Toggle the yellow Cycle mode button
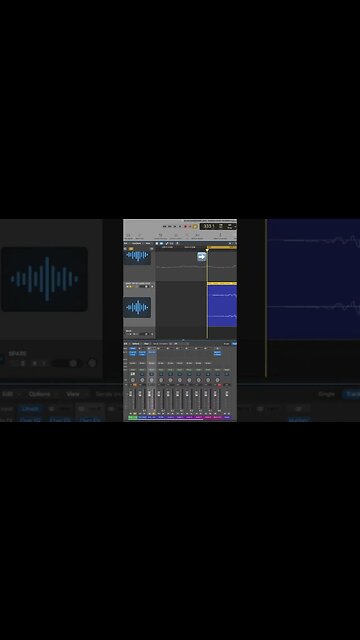The image size is (360, 640). (195, 227)
